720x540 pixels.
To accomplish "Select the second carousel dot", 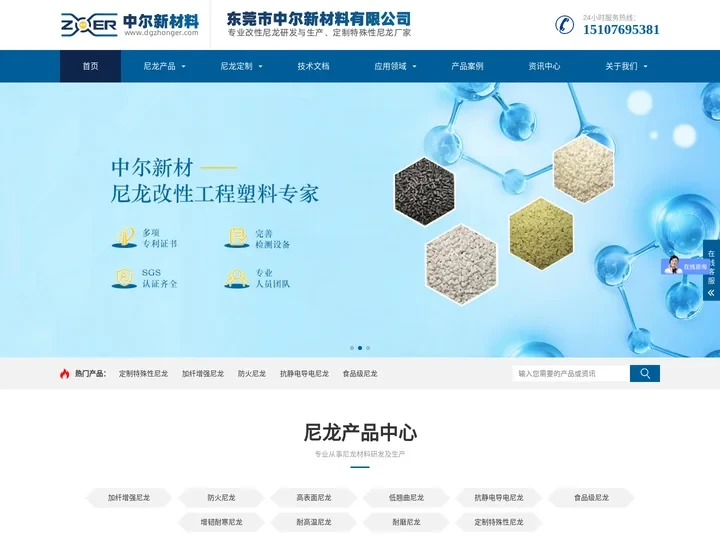I will point(360,348).
